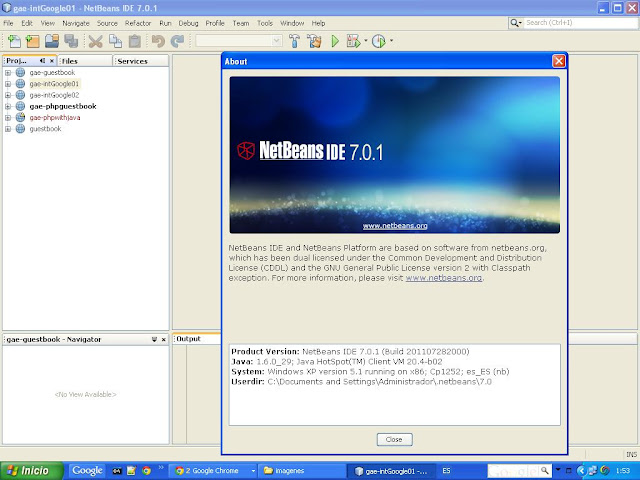Click the www.netbeans.org link in license text
The image size is (640, 480).
pyautogui.click(x=444, y=278)
